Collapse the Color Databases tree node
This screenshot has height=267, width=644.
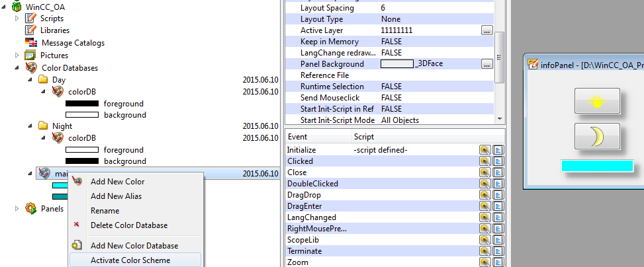tap(17, 67)
